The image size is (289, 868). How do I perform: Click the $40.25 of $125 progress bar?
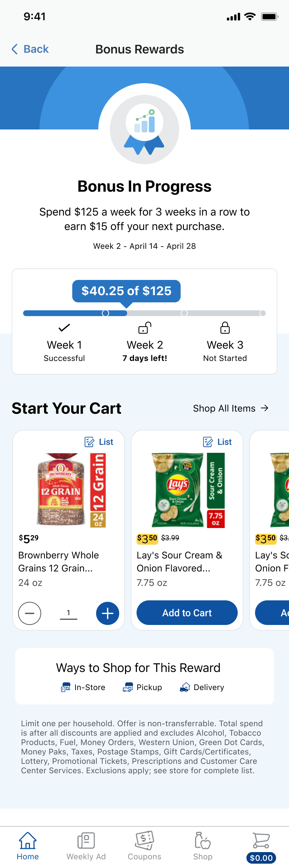(144, 313)
